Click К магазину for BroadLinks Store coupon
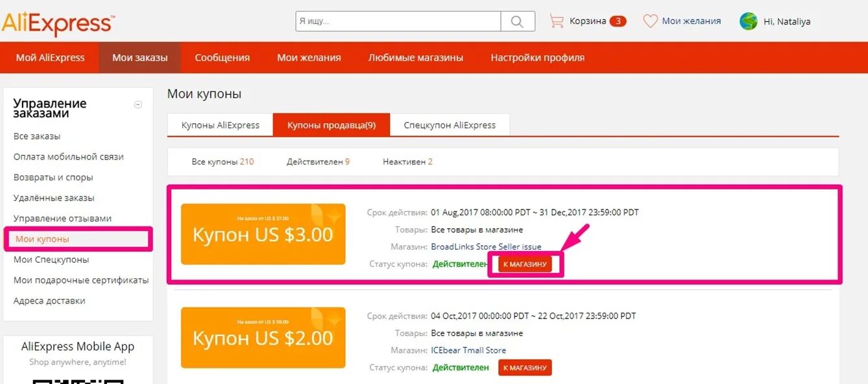Screen dimensions: 868x384 pos(525,264)
